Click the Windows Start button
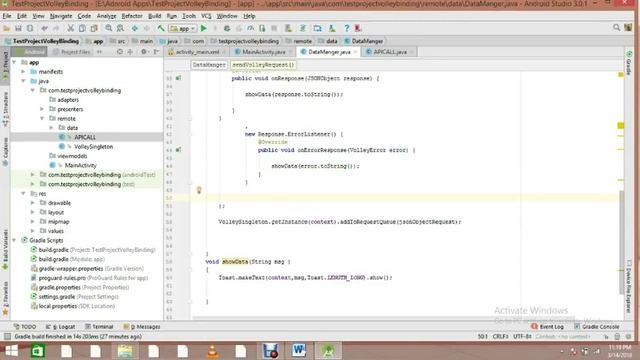 (11, 351)
